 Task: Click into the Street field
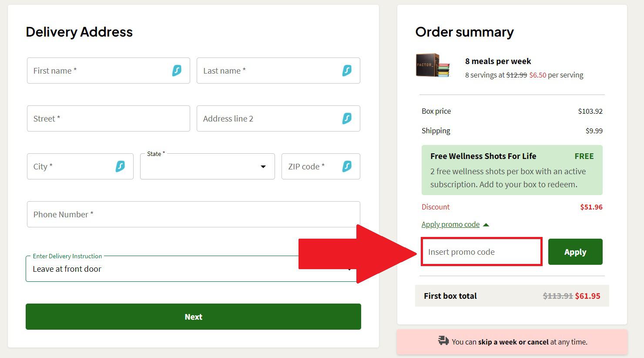click(108, 118)
